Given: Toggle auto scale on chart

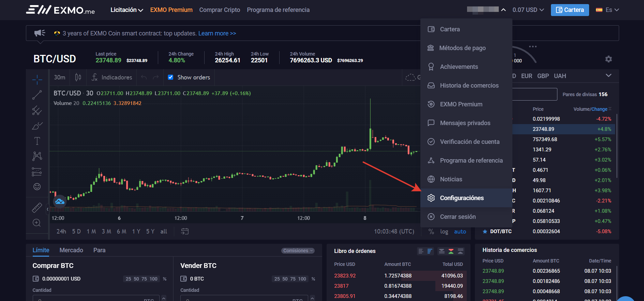Looking at the screenshot, I should coord(460,231).
